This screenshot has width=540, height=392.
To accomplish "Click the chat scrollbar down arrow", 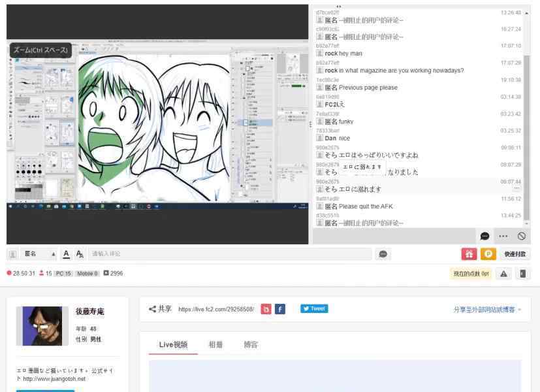I will [526, 223].
